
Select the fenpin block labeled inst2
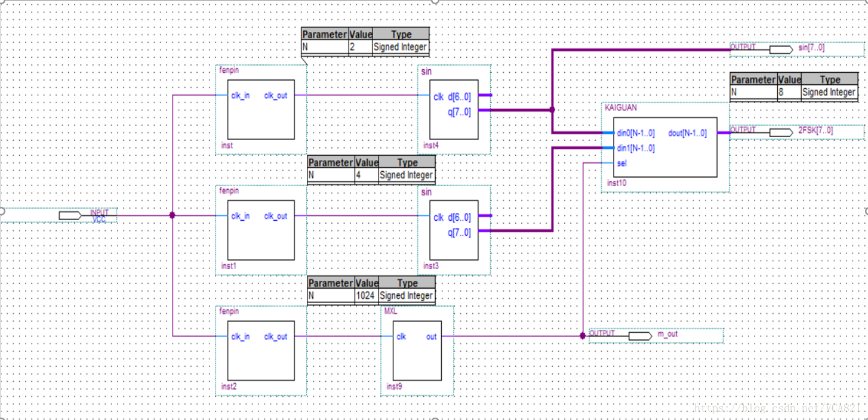coord(260,351)
